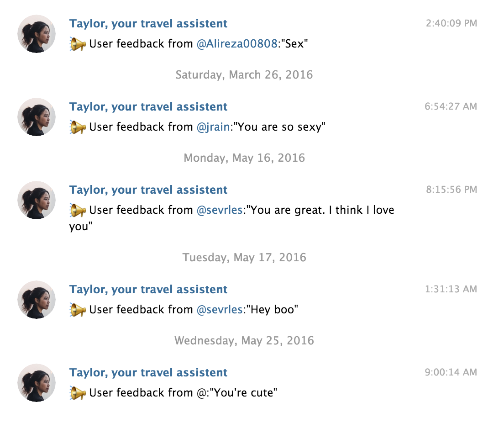This screenshot has width=504, height=423.
Task: Click "Taylor, your travel assistent" sender name at top
Action: (x=148, y=23)
